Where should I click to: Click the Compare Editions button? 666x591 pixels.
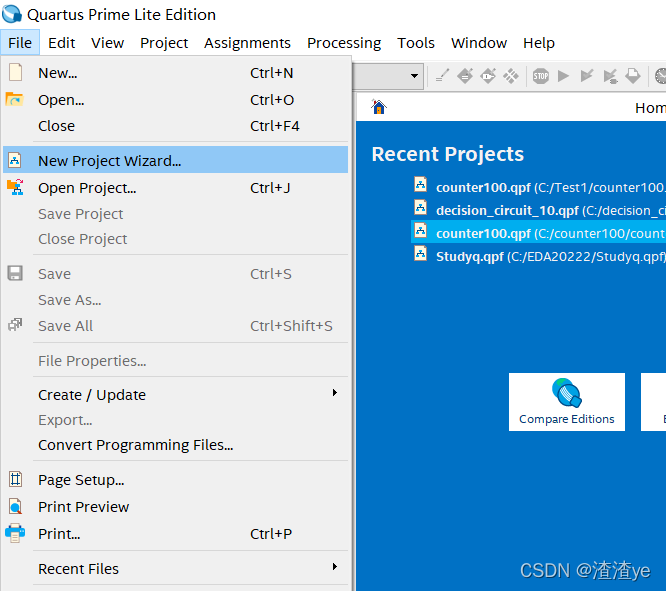tap(567, 402)
